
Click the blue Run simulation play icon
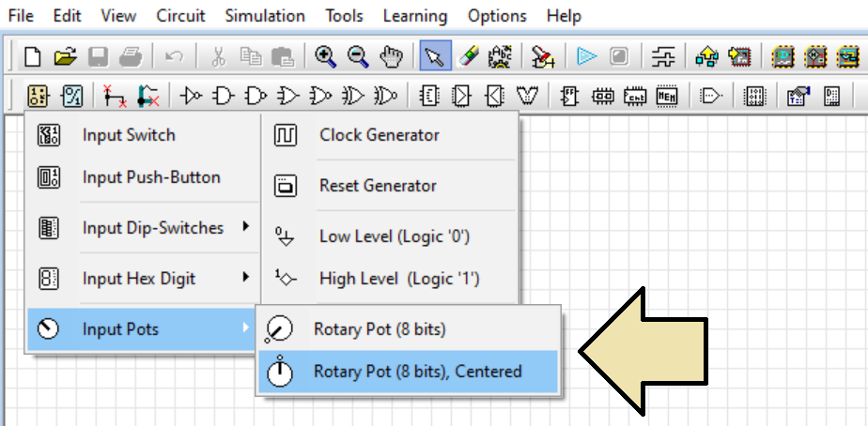coord(587,56)
